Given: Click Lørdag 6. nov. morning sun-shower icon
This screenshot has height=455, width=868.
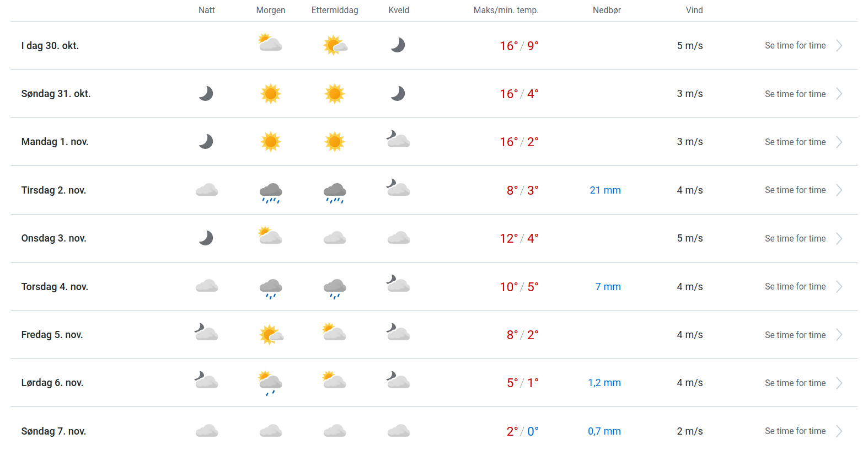Looking at the screenshot, I should tap(270, 383).
